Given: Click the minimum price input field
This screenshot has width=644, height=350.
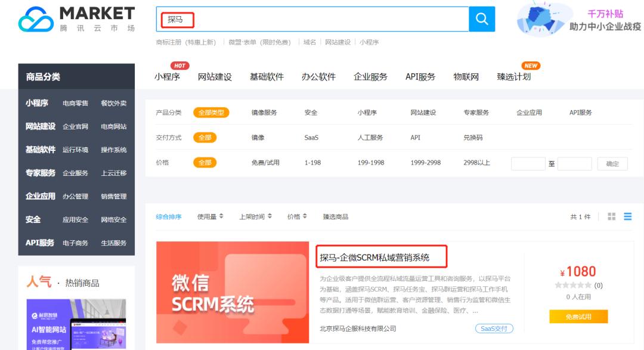Looking at the screenshot, I should coord(528,163).
